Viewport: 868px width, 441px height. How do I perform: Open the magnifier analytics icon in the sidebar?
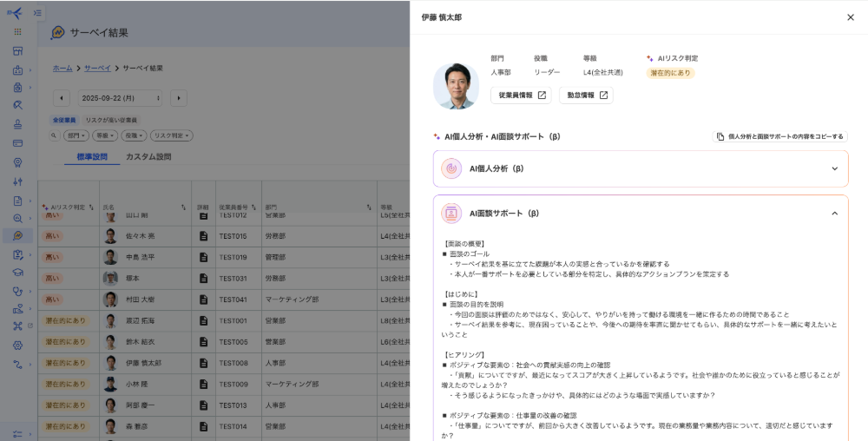[x=17, y=219]
